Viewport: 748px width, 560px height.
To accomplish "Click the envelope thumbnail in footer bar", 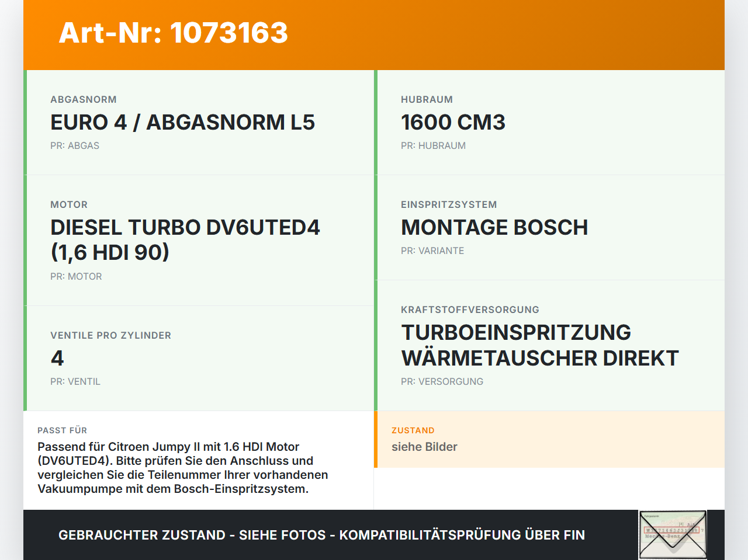I will tap(673, 535).
